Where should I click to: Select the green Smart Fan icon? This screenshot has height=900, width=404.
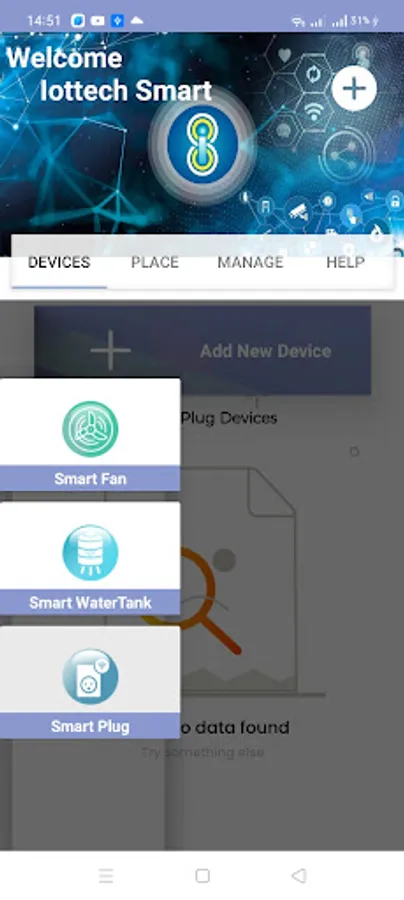(90, 429)
